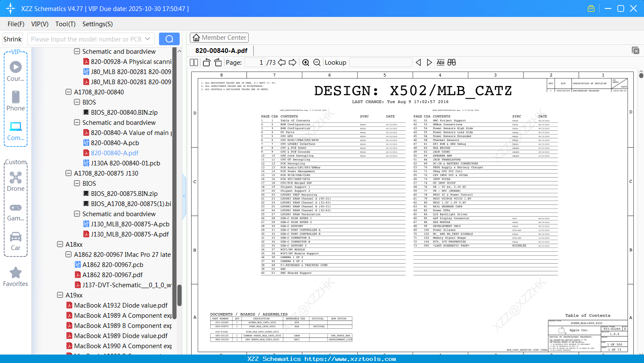
Task: Toggle the two-page split view icon
Action: click(194, 63)
